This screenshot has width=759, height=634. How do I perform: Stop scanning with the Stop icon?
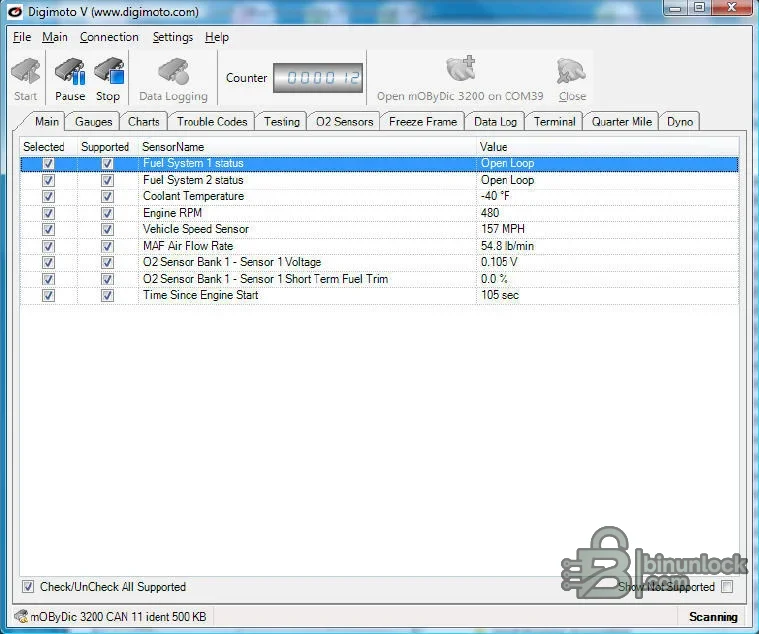(109, 72)
